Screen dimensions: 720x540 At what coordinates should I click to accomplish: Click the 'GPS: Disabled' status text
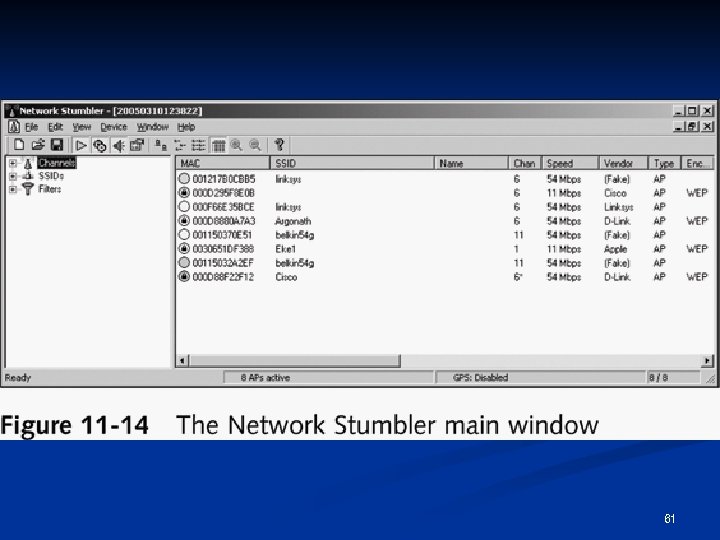[480, 377]
